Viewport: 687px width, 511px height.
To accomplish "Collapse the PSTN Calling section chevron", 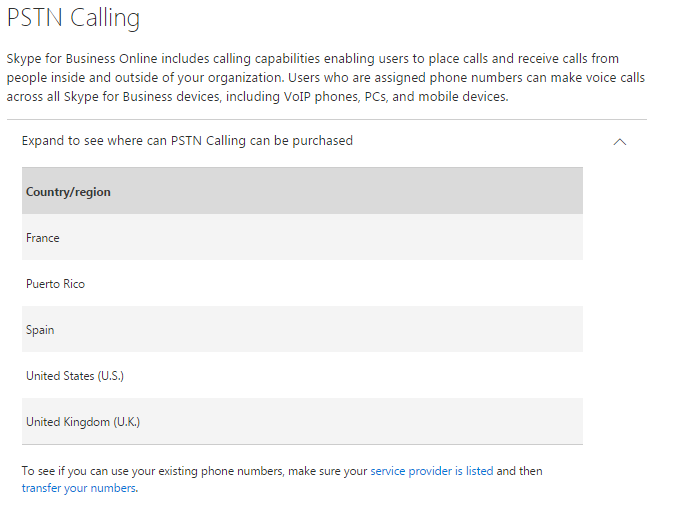I will pyautogui.click(x=619, y=142).
